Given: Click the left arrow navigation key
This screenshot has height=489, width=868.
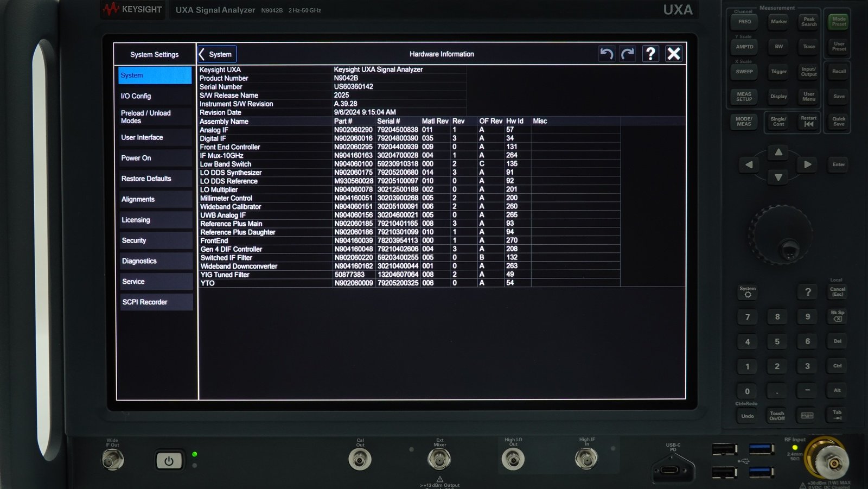Looking at the screenshot, I should coord(749,164).
